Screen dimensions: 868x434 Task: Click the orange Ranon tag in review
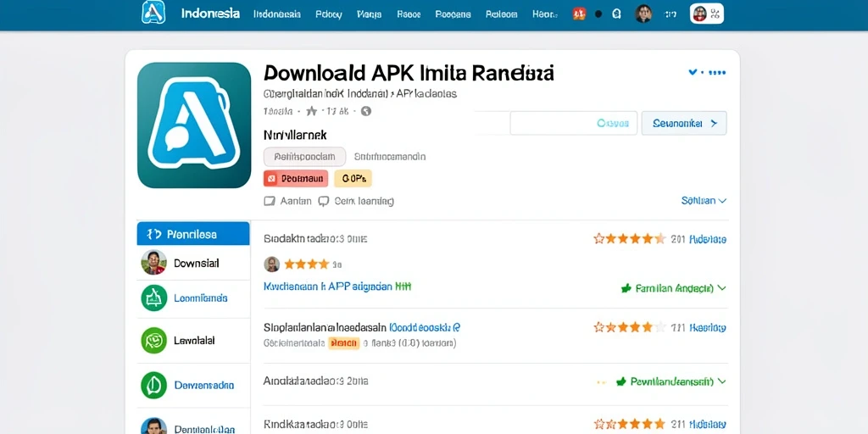343,343
